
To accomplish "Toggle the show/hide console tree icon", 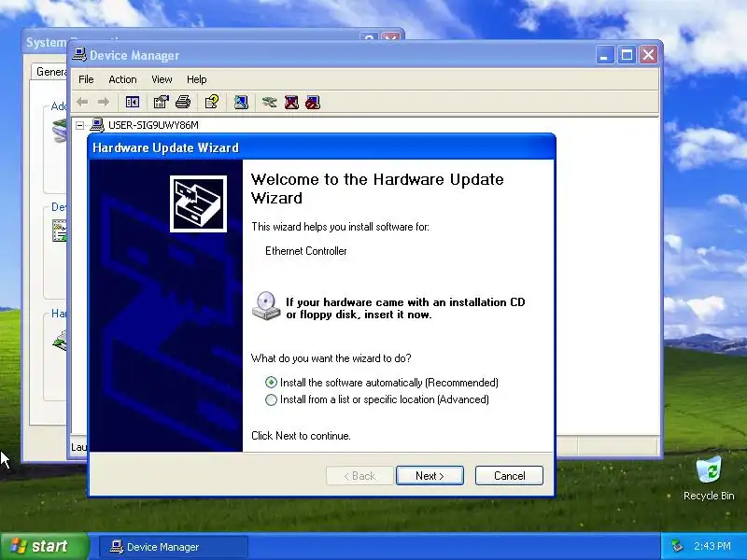I will tap(133, 102).
